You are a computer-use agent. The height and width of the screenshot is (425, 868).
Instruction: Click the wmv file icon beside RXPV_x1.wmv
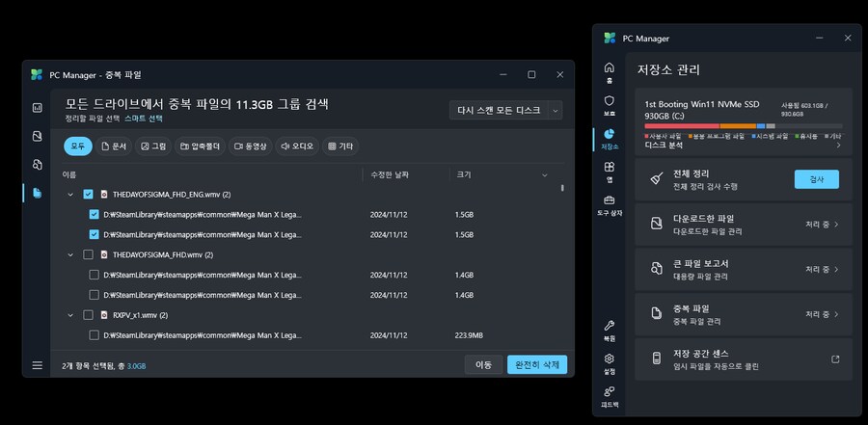pos(103,315)
